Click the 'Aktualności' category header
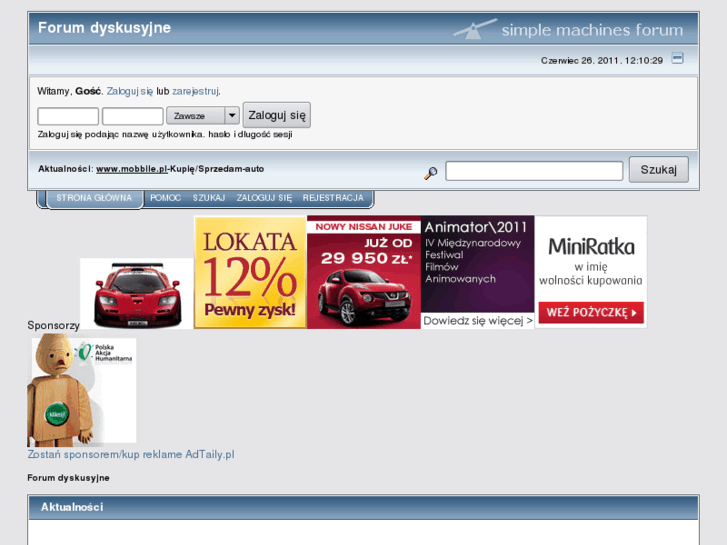727x545 pixels. (72, 507)
